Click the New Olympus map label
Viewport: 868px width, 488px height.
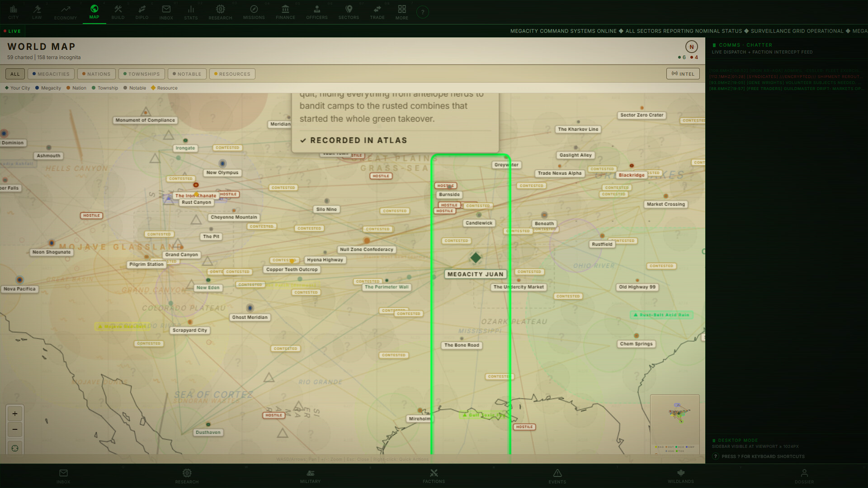pos(222,173)
